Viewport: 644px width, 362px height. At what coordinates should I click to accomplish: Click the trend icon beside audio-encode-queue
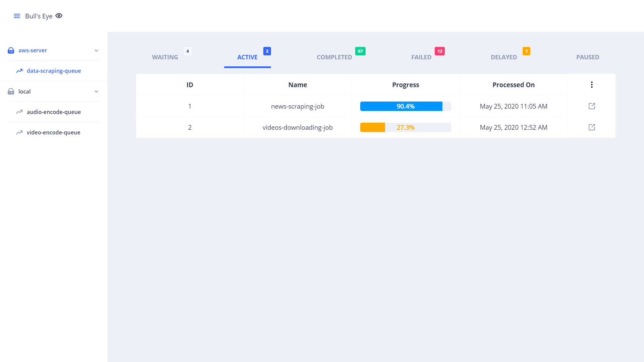(x=19, y=112)
